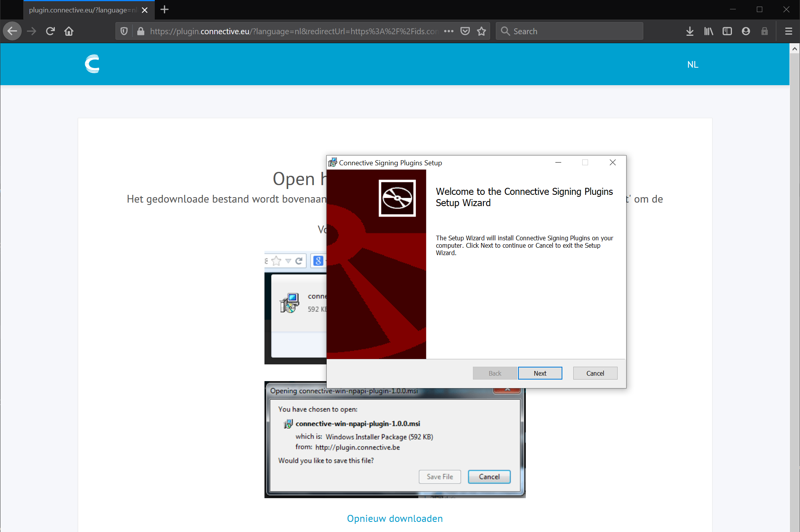The height and width of the screenshot is (532, 800).
Task: Bookmark this page with star icon
Action: coord(481,31)
